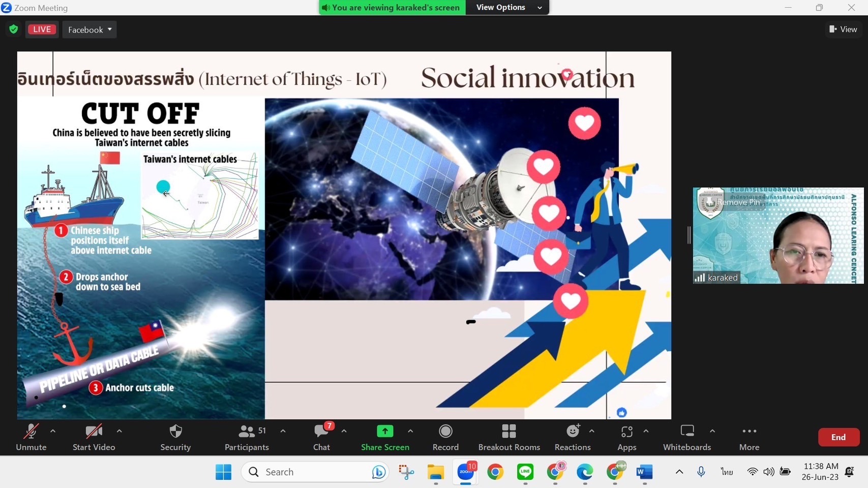The width and height of the screenshot is (868, 488).
Task: Click the red End meeting button
Action: pyautogui.click(x=838, y=437)
